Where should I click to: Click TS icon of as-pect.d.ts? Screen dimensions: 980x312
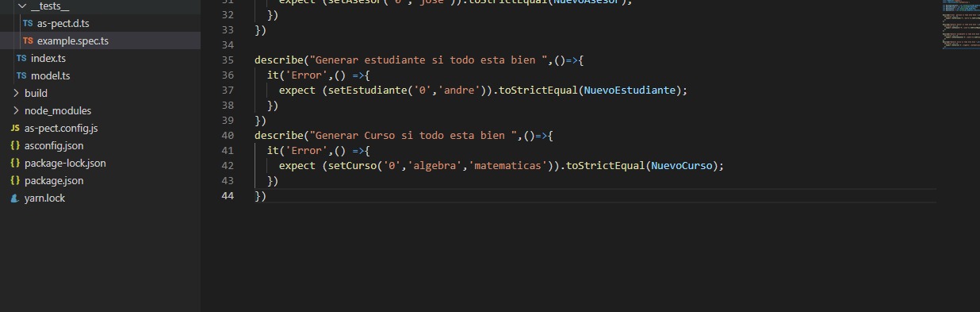(28, 23)
